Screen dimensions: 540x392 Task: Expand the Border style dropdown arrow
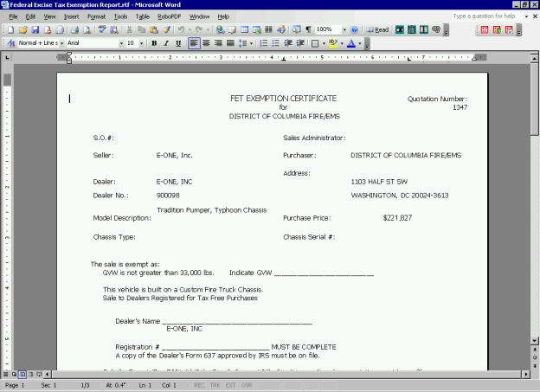click(324, 43)
